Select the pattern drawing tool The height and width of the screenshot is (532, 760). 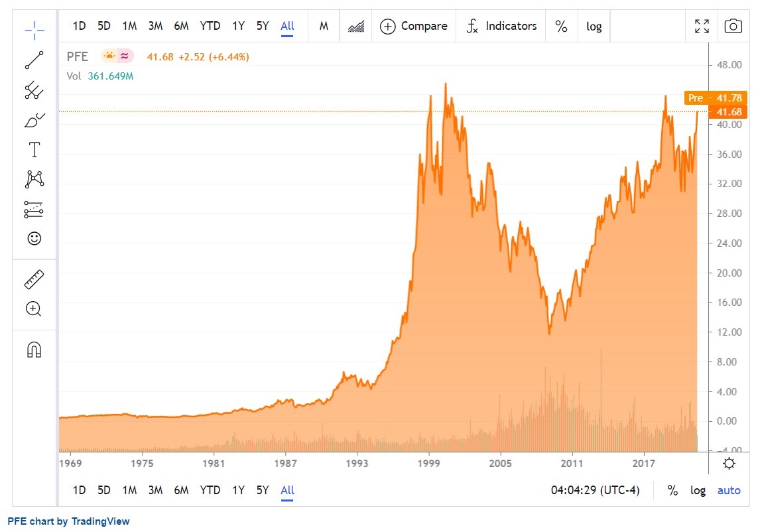tap(34, 180)
